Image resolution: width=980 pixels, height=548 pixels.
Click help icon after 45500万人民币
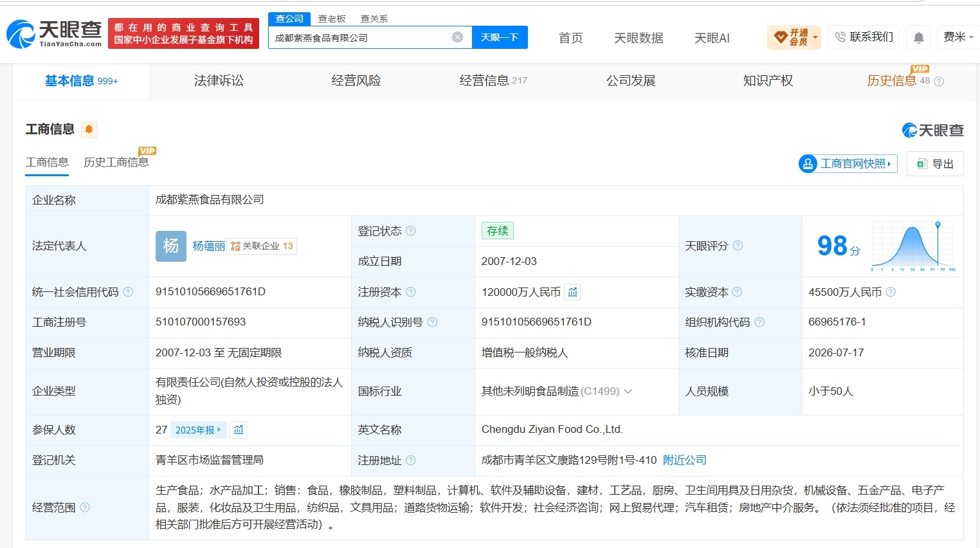pyautogui.click(x=891, y=292)
